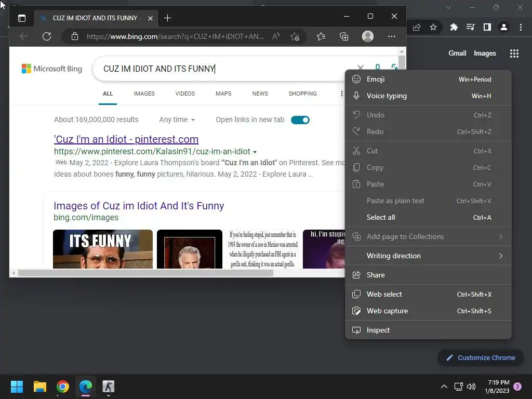Screen dimensions: 532x399
Task: Start Voice typing from context menu
Action: click(x=428, y=96)
